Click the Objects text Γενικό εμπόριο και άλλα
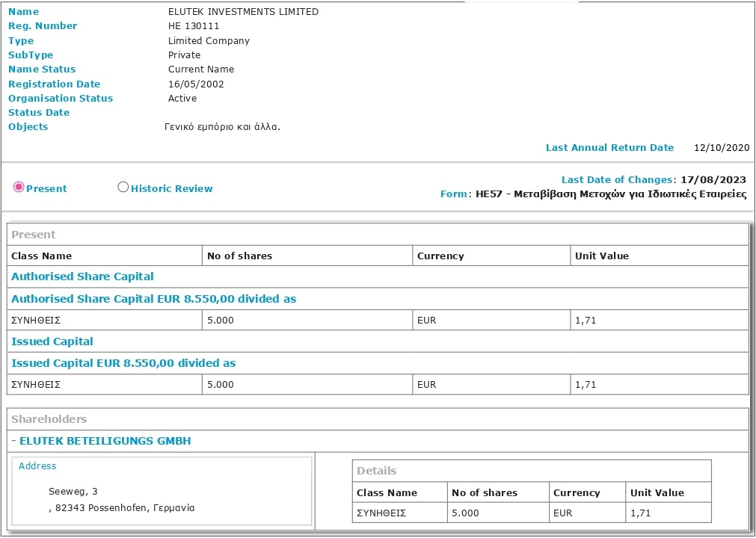This screenshot has height=538, width=756. pos(222,127)
